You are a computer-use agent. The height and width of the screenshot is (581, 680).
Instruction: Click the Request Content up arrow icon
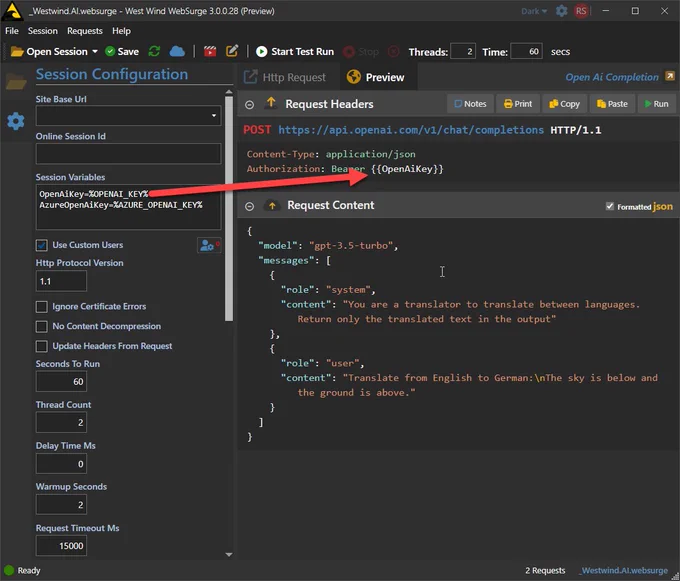coord(272,206)
